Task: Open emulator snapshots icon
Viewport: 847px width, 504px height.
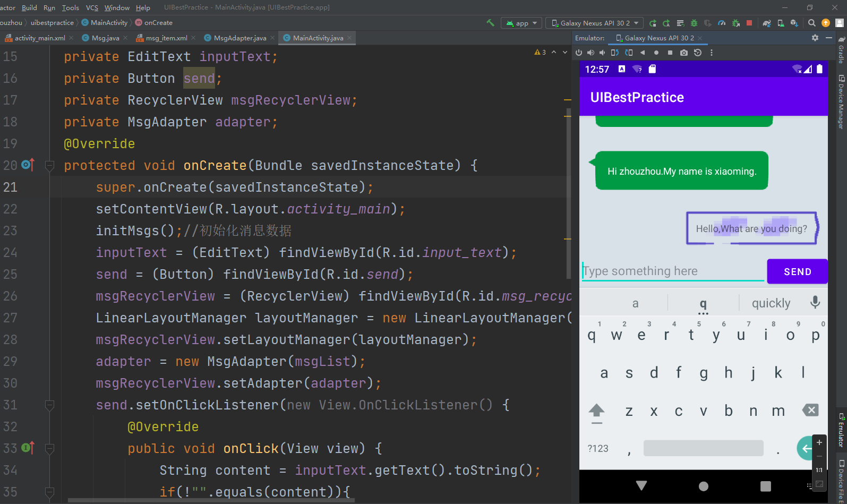Action: click(x=698, y=53)
